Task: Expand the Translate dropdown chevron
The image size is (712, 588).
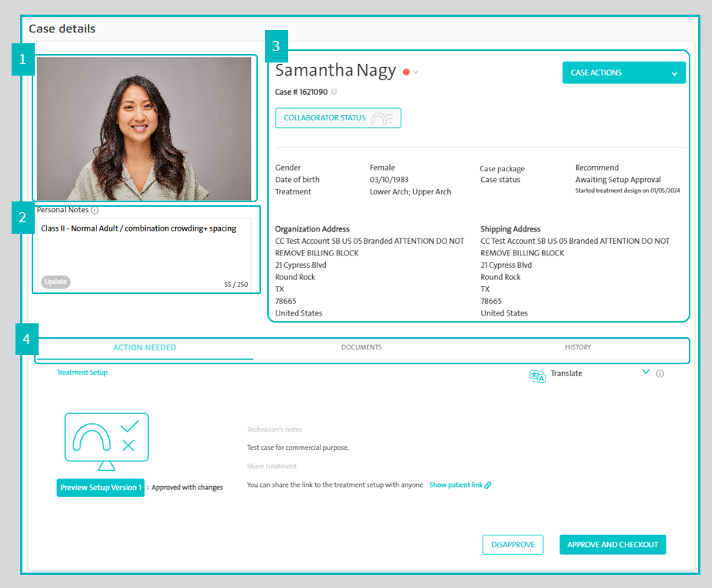Action: [x=646, y=372]
